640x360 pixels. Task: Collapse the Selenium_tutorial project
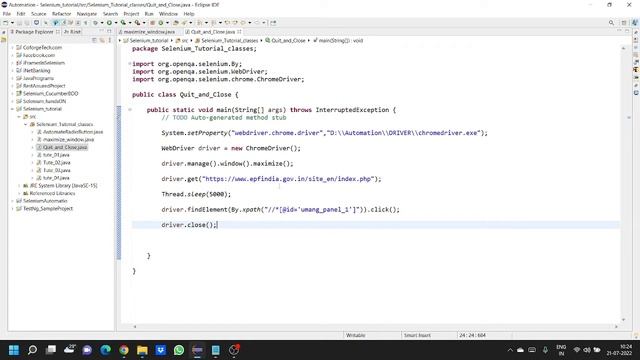point(12,109)
